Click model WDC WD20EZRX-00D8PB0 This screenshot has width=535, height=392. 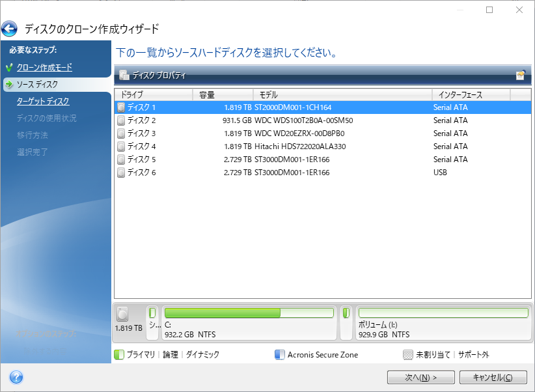(299, 133)
